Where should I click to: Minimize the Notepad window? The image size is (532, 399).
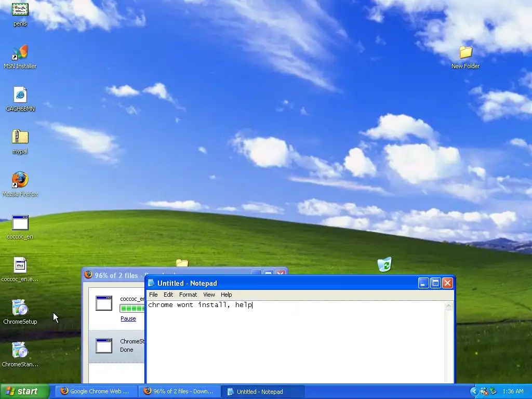pos(423,283)
